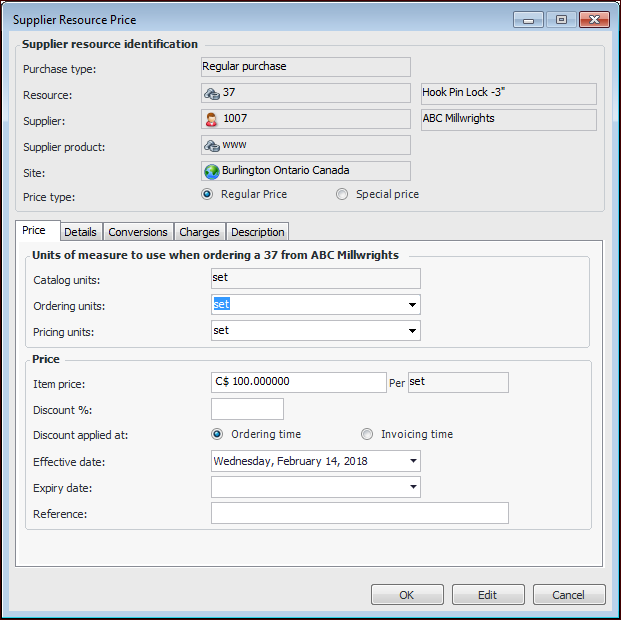Click the Wednesday, February 14, 2018 date text
Viewport: 621px width, 620px height.
coord(290,461)
